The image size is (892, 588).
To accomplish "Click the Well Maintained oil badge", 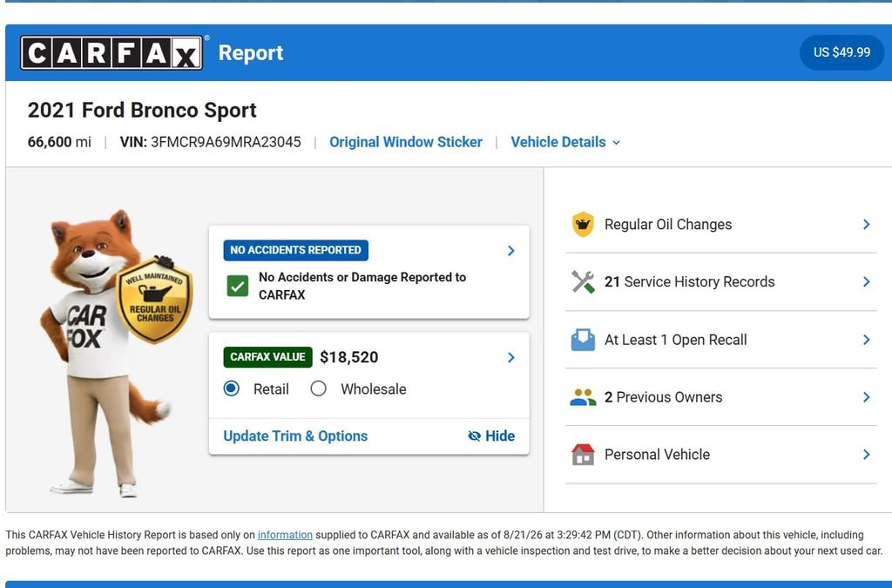I will click(x=155, y=300).
